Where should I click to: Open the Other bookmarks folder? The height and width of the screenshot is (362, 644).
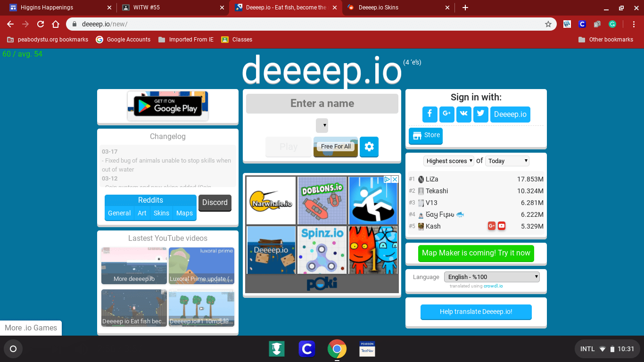tap(606, 40)
